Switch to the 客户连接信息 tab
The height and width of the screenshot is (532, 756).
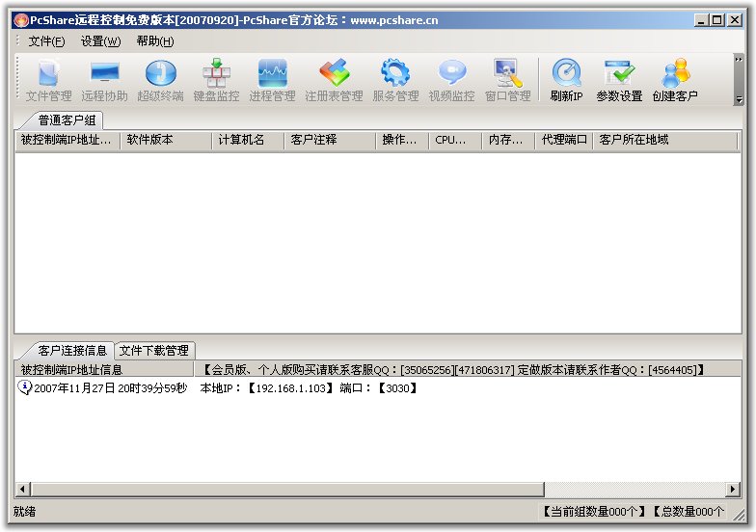(x=71, y=351)
